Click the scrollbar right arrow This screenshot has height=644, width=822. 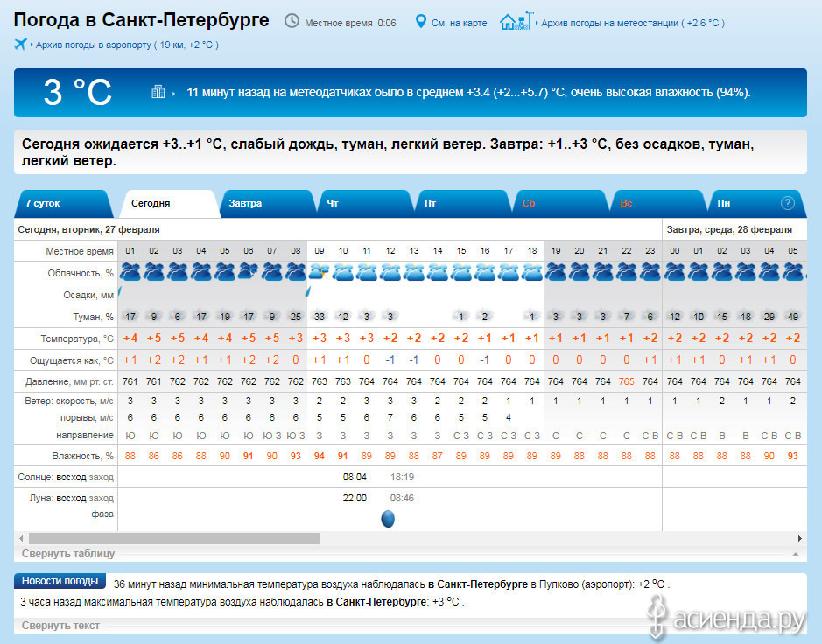point(800,538)
